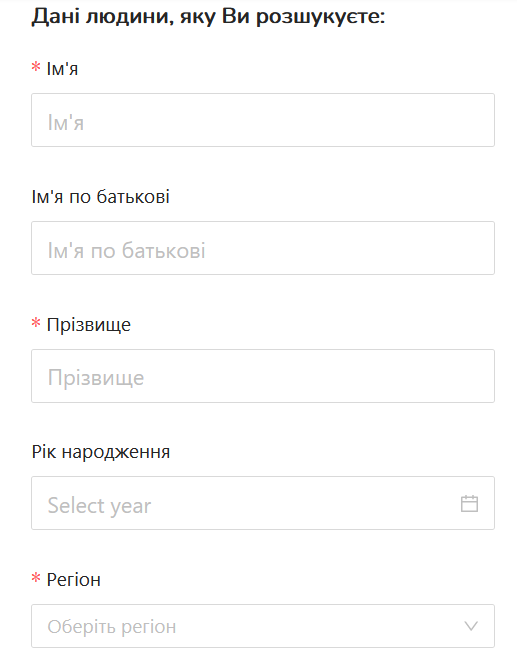The image size is (517, 660).
Task: Expand the region dropdown chevron arrow
Action: click(x=471, y=626)
